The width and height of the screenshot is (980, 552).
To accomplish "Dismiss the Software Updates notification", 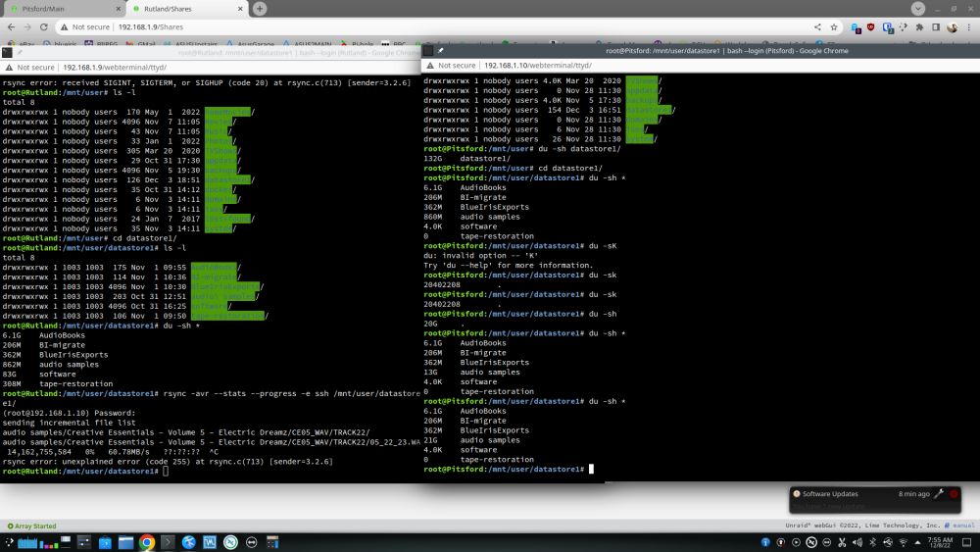I will [x=954, y=493].
